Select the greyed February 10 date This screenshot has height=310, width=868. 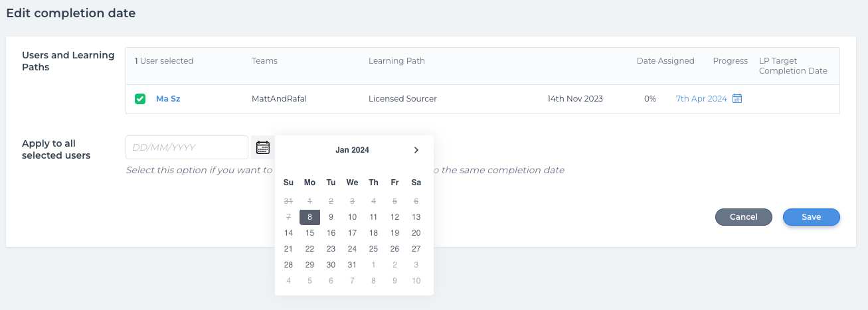click(x=416, y=281)
